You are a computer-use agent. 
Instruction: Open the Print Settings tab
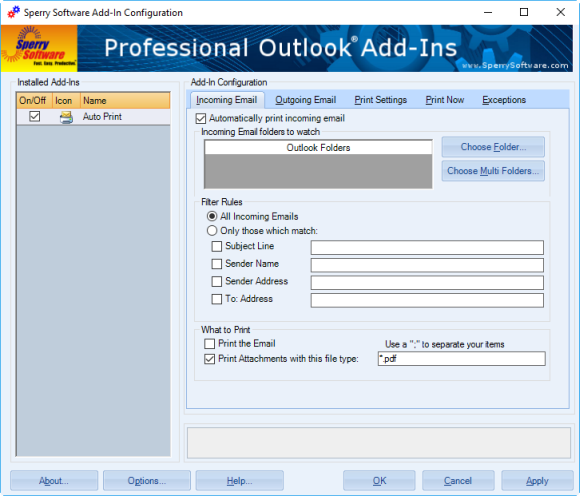tap(381, 100)
